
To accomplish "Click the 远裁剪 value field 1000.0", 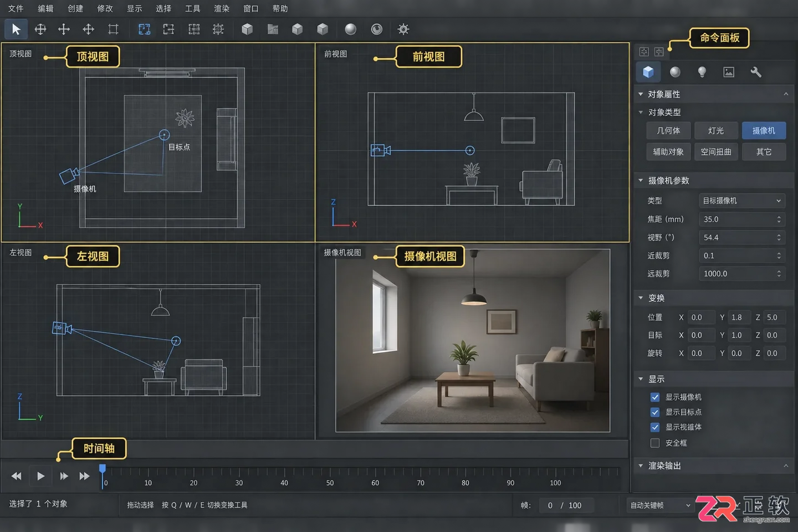I will pos(741,274).
